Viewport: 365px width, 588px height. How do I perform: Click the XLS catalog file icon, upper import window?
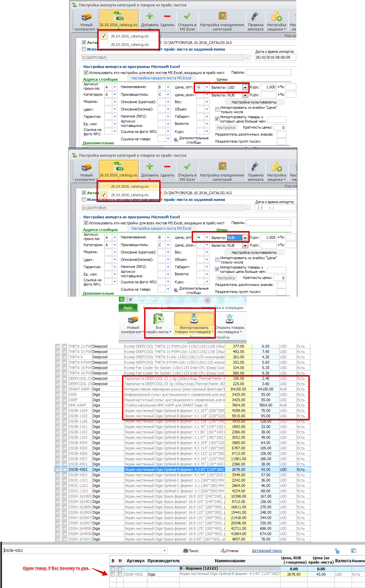(x=118, y=16)
